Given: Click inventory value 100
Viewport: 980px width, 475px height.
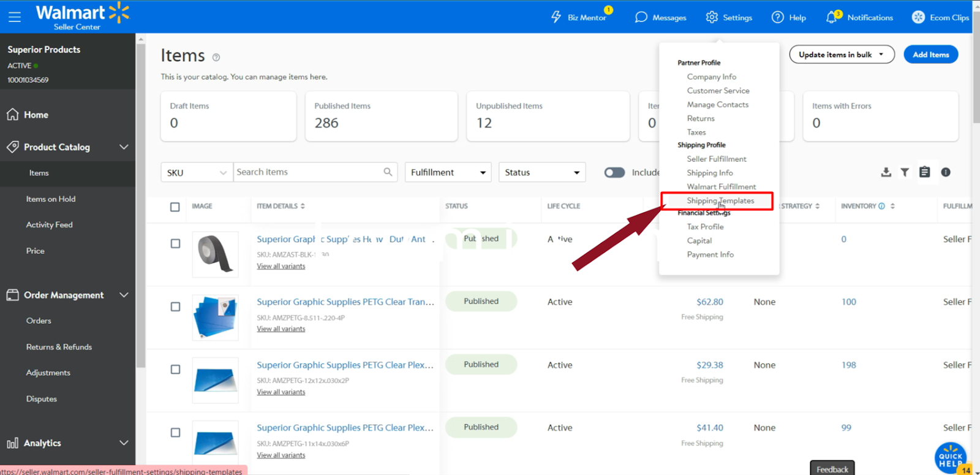Looking at the screenshot, I should pos(848,302).
